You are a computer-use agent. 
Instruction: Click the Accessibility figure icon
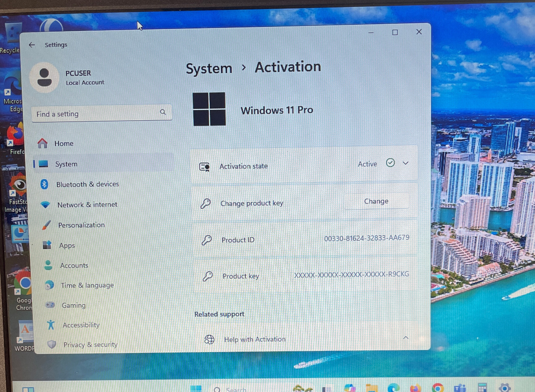tap(51, 324)
